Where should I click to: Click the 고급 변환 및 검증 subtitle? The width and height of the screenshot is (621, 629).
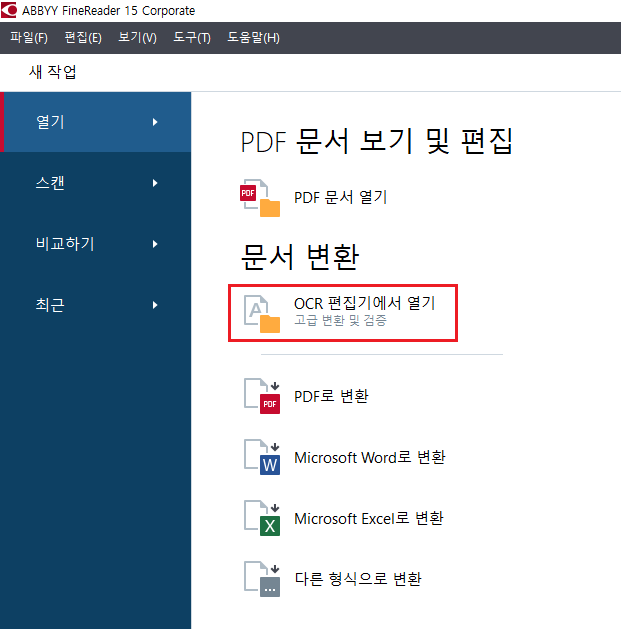[x=340, y=320]
